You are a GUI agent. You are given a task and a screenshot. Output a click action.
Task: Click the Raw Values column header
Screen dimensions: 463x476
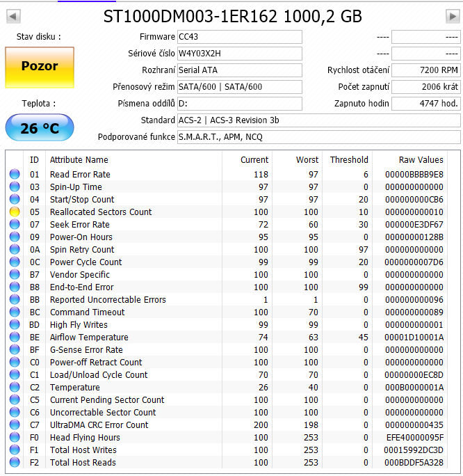(421, 160)
